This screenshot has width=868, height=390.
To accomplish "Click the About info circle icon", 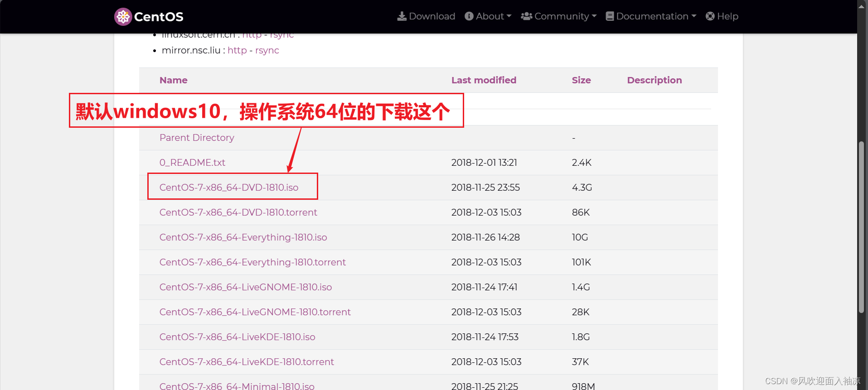I will (469, 16).
